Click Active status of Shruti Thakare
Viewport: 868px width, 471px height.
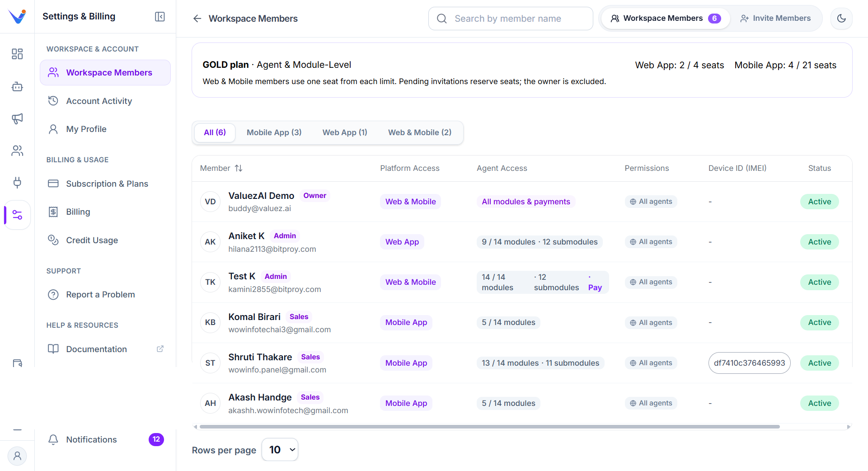[x=819, y=363]
